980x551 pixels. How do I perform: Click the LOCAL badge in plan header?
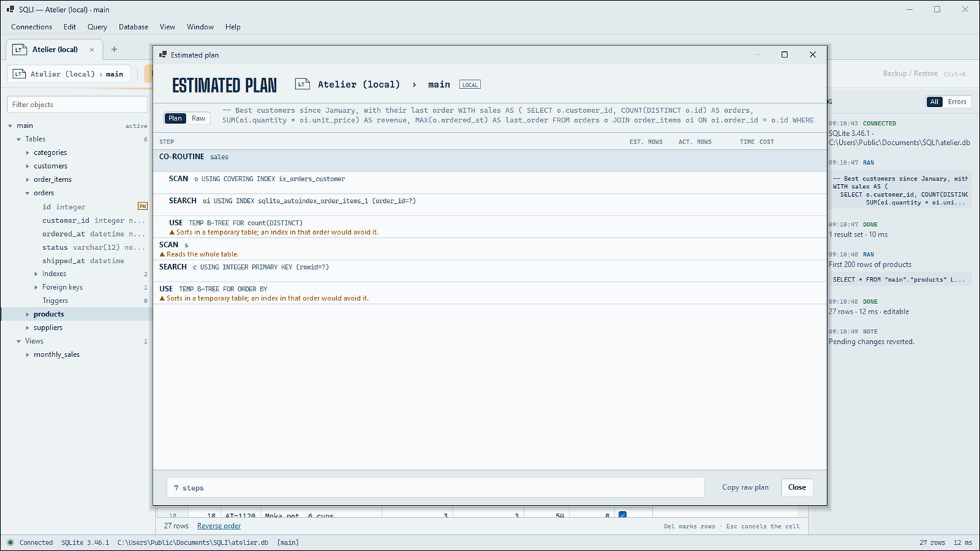coord(470,85)
